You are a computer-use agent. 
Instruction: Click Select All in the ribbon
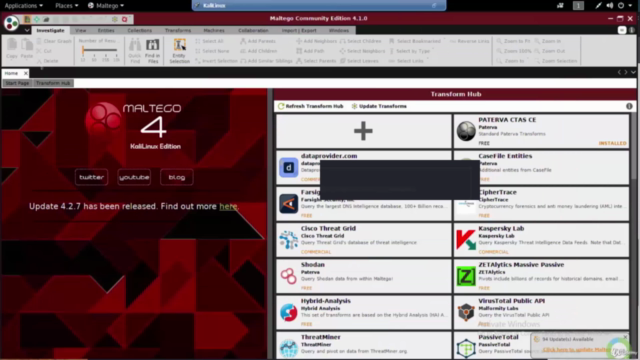[209, 41]
